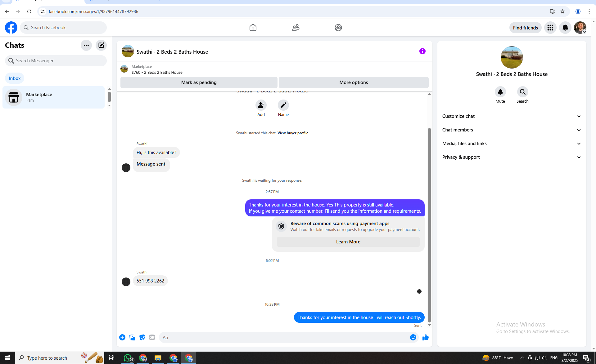Click the Search Messenger field
This screenshot has width=596, height=364.
[56, 61]
